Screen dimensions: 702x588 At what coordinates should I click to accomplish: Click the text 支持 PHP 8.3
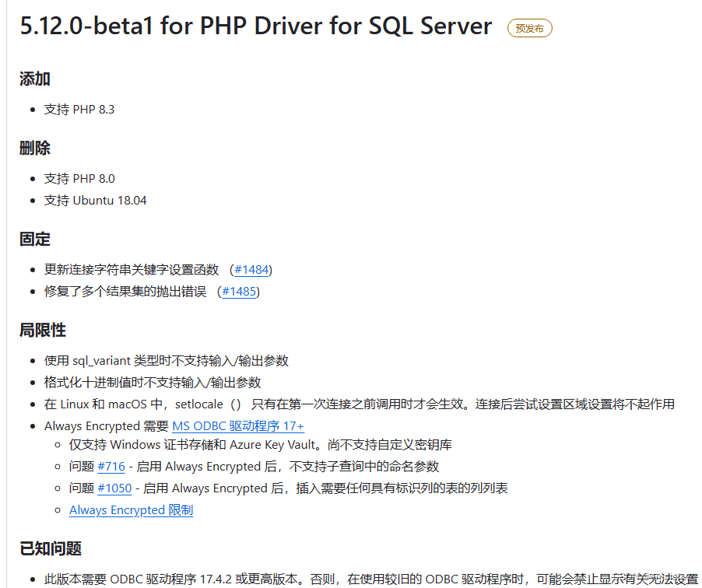(x=79, y=109)
